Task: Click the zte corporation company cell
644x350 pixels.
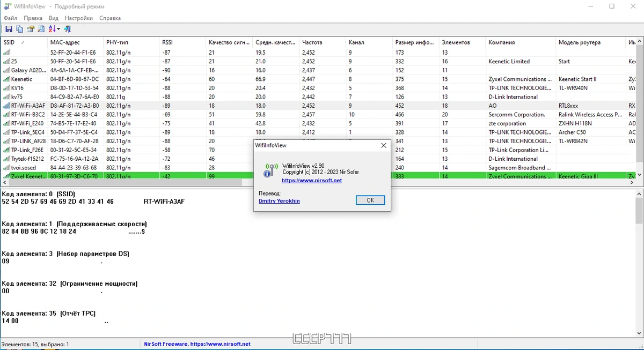Action: click(x=507, y=123)
